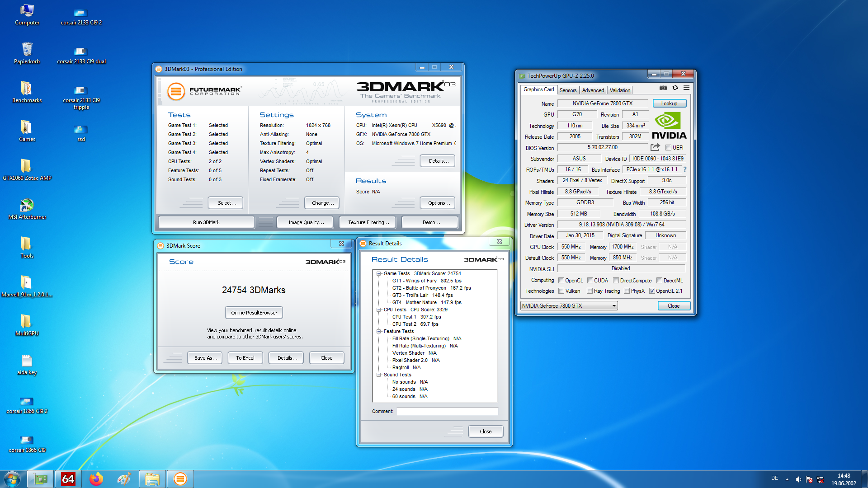This screenshot has height=488, width=868.
Task: Open the GPU-Z hamburger menu icon
Action: 686,88
